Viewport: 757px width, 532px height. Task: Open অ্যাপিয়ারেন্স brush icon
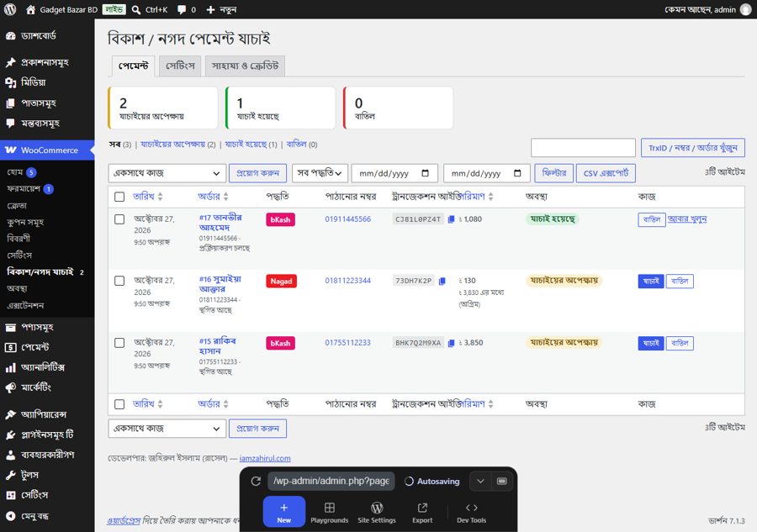click(x=11, y=414)
